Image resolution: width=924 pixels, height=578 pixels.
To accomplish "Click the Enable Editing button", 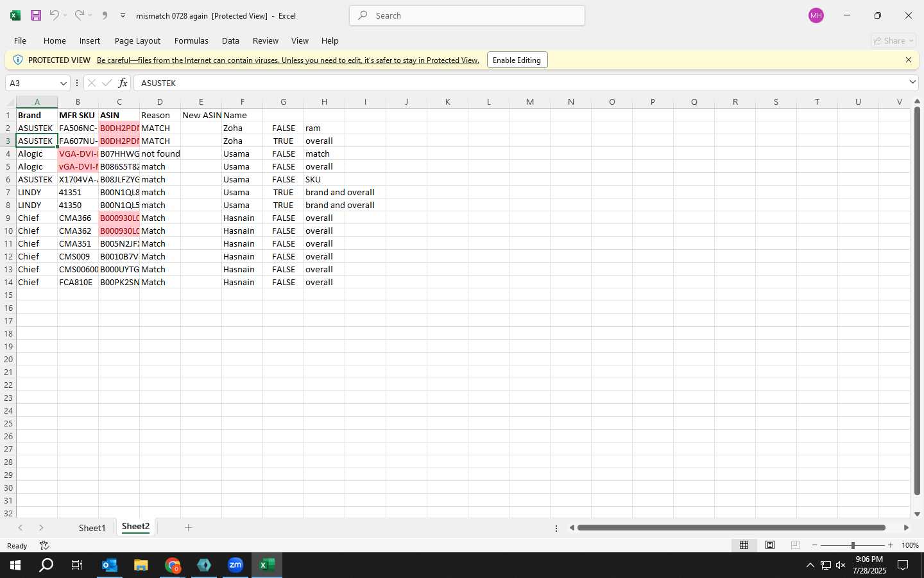I will pos(517,60).
